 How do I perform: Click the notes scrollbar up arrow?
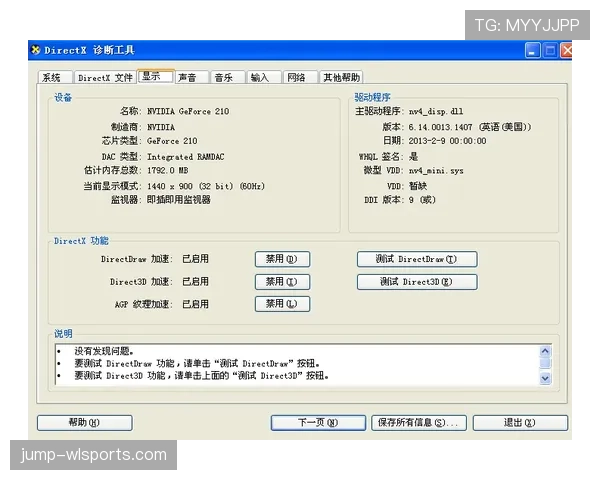point(545,351)
